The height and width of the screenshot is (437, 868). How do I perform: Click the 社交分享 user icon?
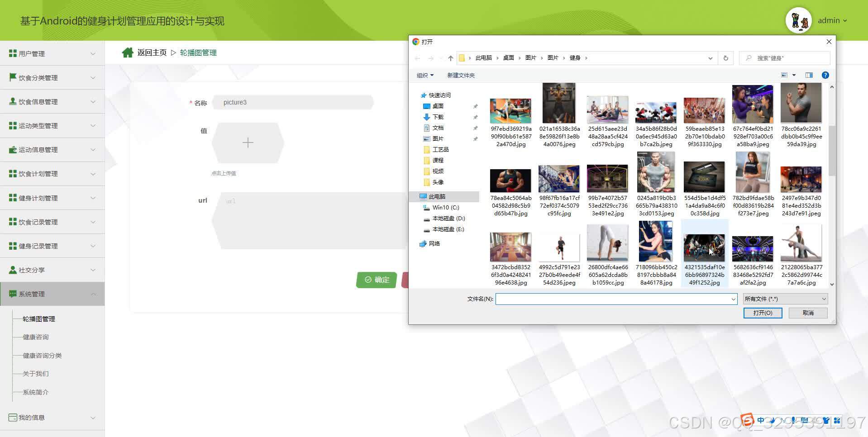13,270
